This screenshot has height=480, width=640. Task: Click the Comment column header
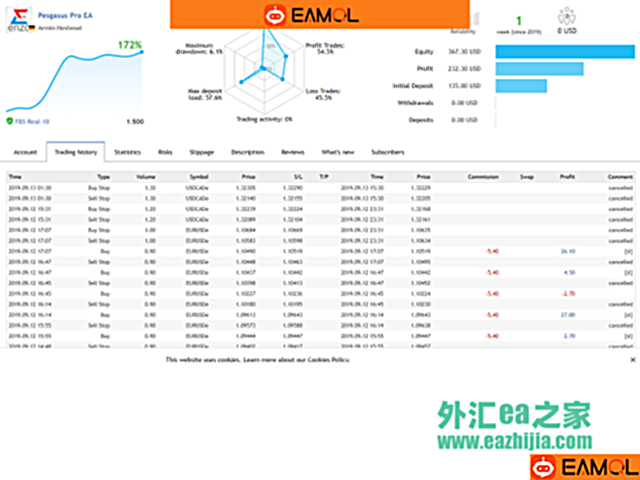point(620,177)
